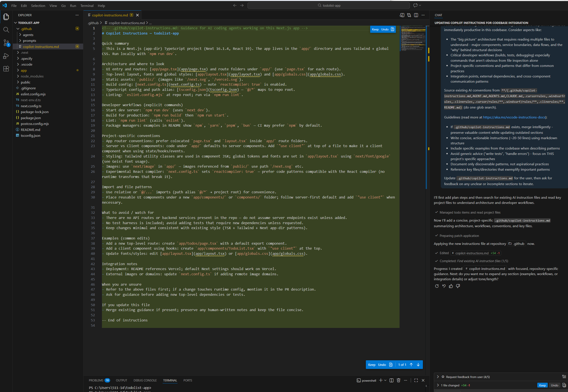568x392 pixels.
Task: Go to next change arrow
Action: tap(418, 365)
